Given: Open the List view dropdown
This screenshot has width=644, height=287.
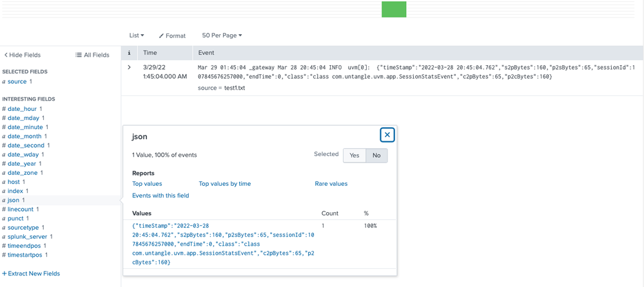Looking at the screenshot, I should (x=137, y=35).
